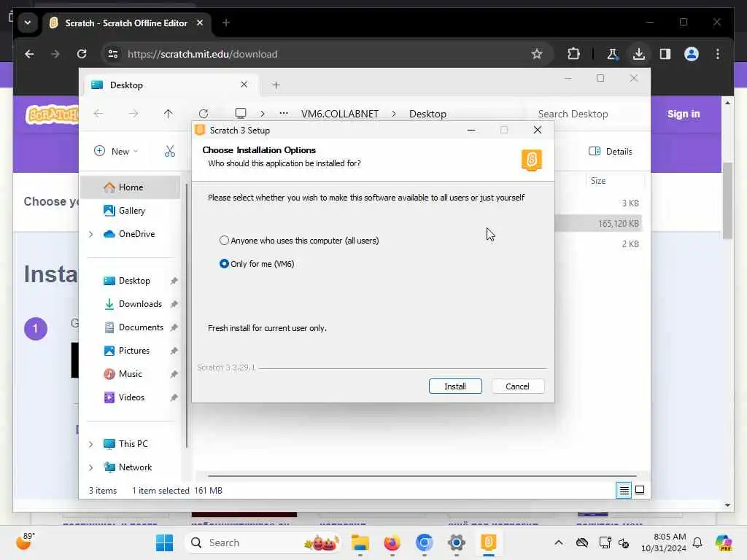This screenshot has width=747, height=560.
Task: Open Settings gear from the taskbar
Action: [456, 542]
